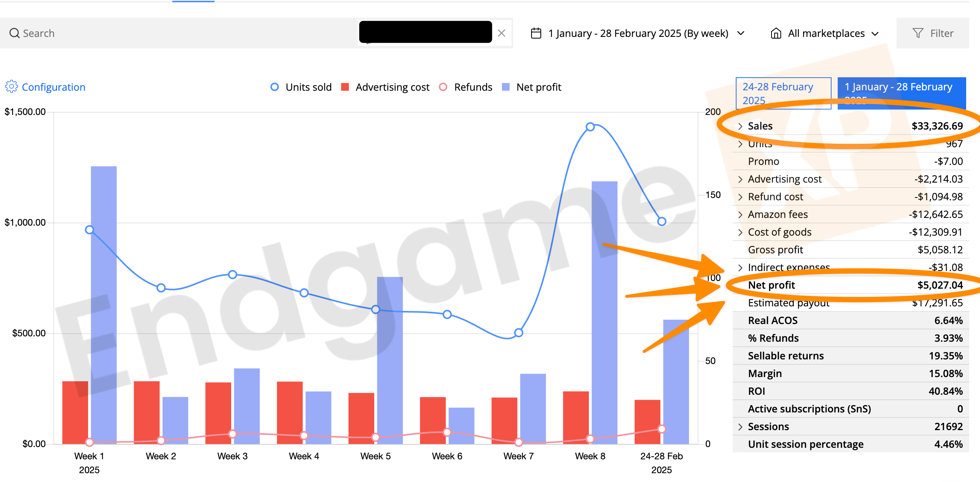Click the Net profit legend color square
Viewport: 980px width, 482px height.
point(506,87)
